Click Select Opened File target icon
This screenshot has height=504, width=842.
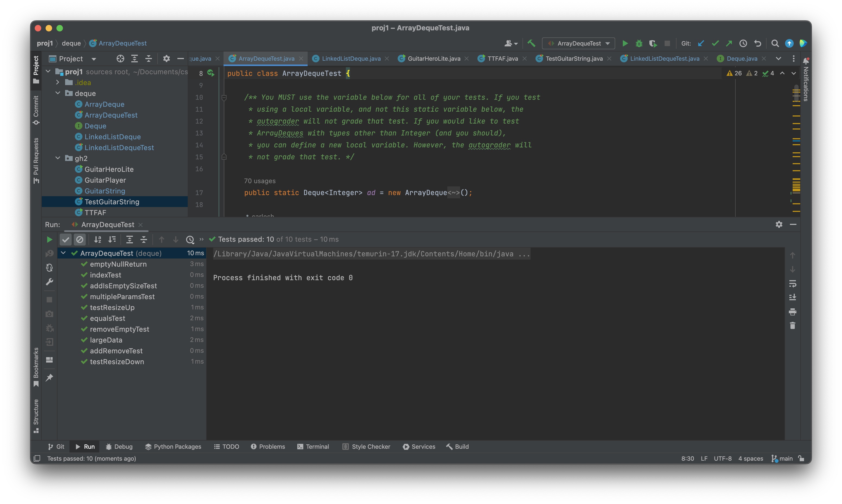(120, 59)
